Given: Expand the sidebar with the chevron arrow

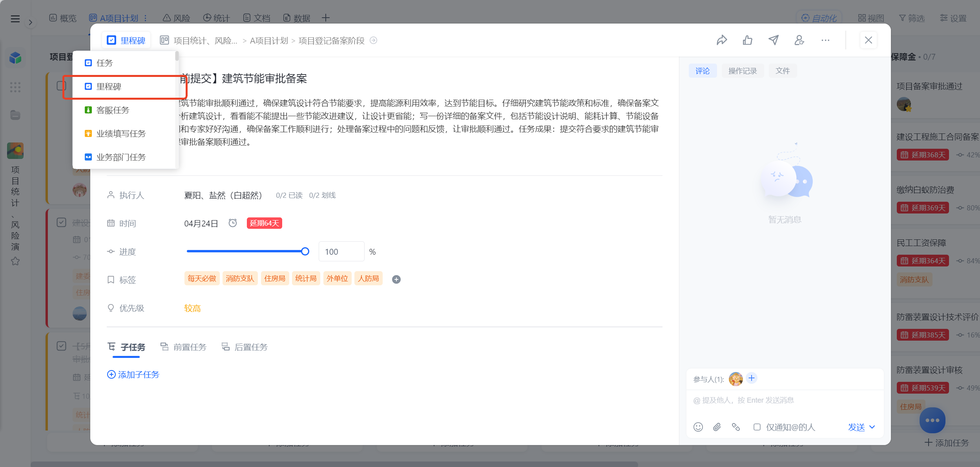Looking at the screenshot, I should (30, 22).
